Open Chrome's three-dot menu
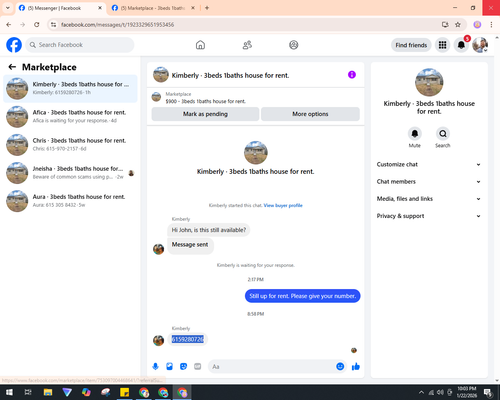This screenshot has height=400, width=500. (491, 25)
